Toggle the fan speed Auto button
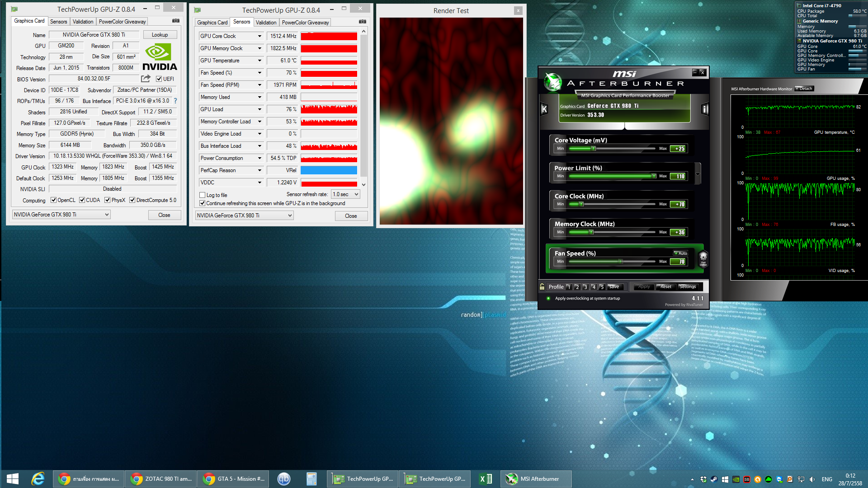The image size is (868, 488). [680, 253]
